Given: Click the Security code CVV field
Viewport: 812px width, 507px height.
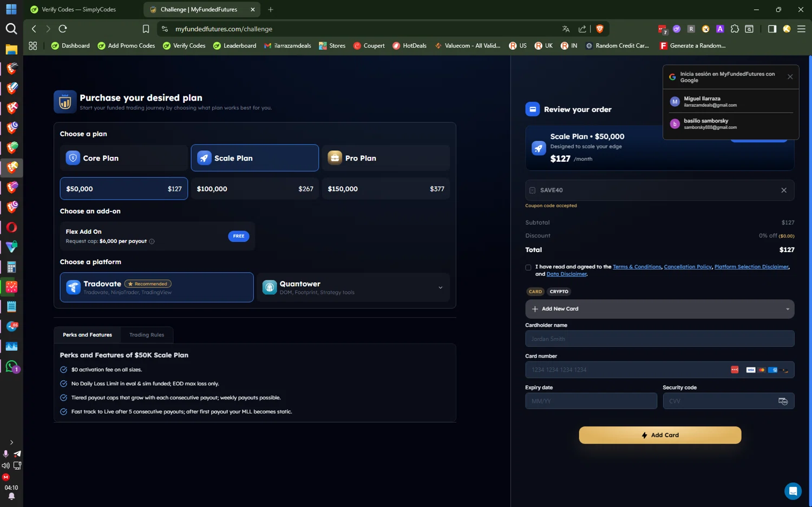Looking at the screenshot, I should (729, 401).
